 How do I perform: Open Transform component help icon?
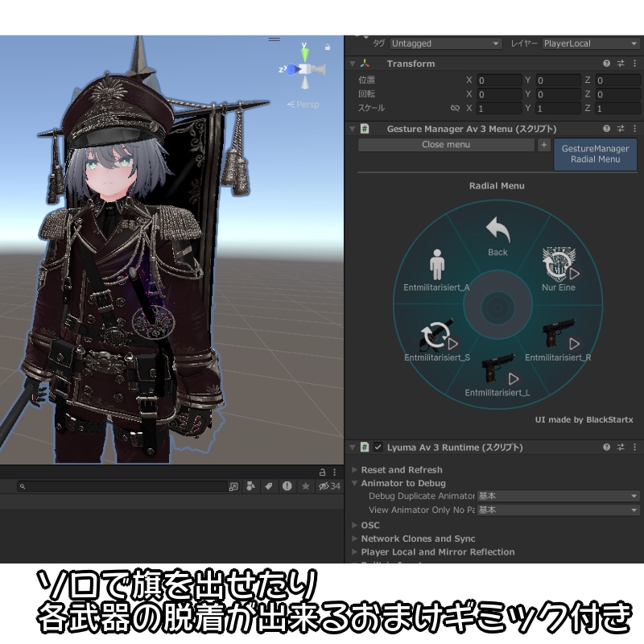pos(606,64)
